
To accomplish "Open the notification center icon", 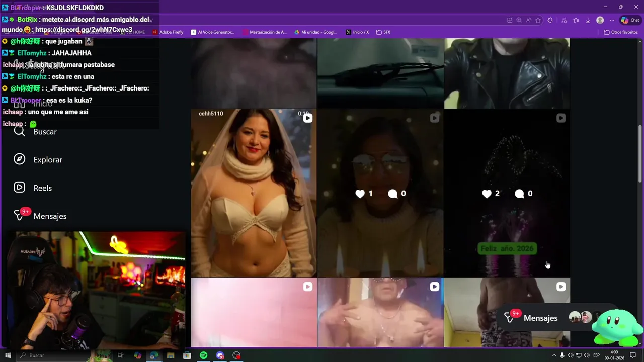I will click(633, 355).
